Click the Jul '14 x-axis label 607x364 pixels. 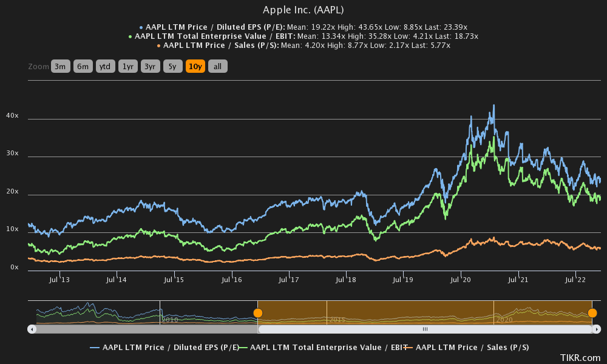click(116, 280)
